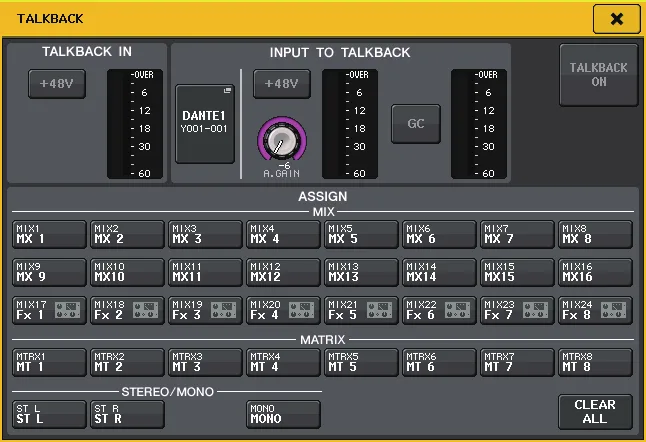Assign talkback to MIX3 MX 3
The image size is (646, 442).
click(x=205, y=234)
